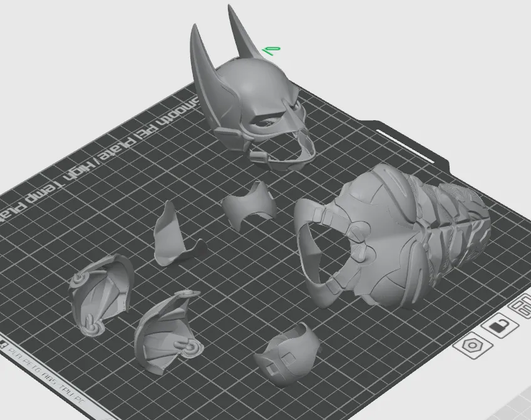This screenshot has height=420, width=531.
Task: Open plate settings hexagon icon
Action: click(x=473, y=346)
